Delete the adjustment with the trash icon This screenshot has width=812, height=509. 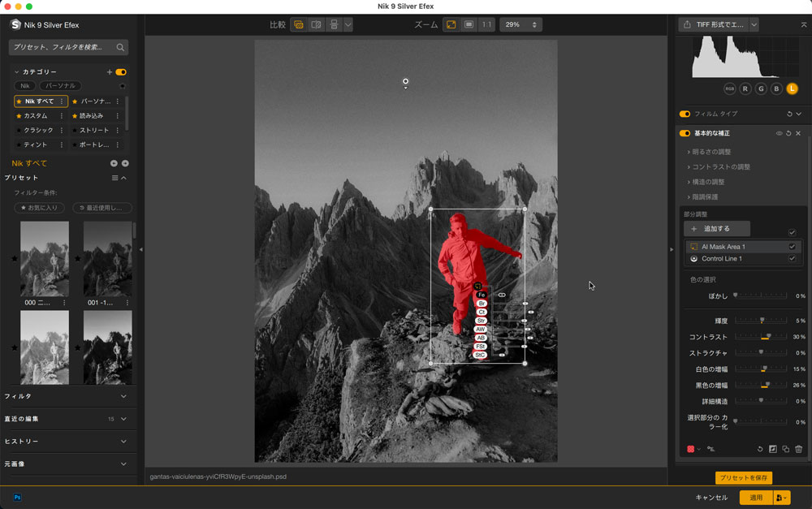pyautogui.click(x=798, y=449)
